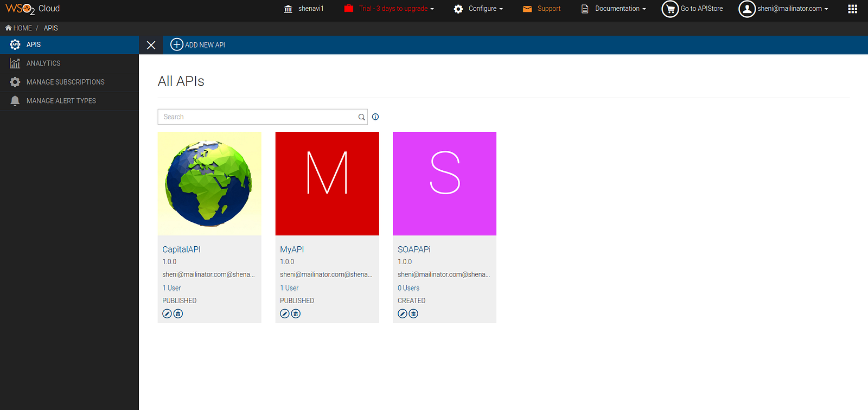Edit the CapitalAPI with pencil icon
The width and height of the screenshot is (868, 410).
[167, 313]
